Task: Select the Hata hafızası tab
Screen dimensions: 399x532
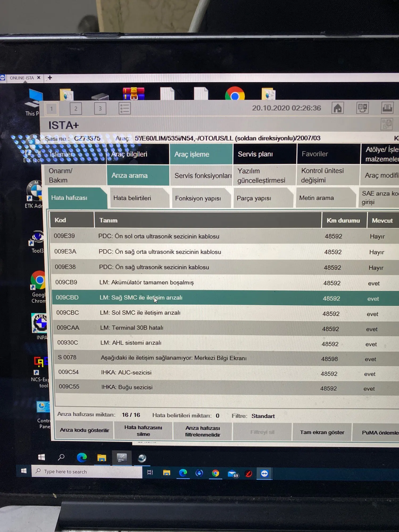Action: (x=77, y=198)
